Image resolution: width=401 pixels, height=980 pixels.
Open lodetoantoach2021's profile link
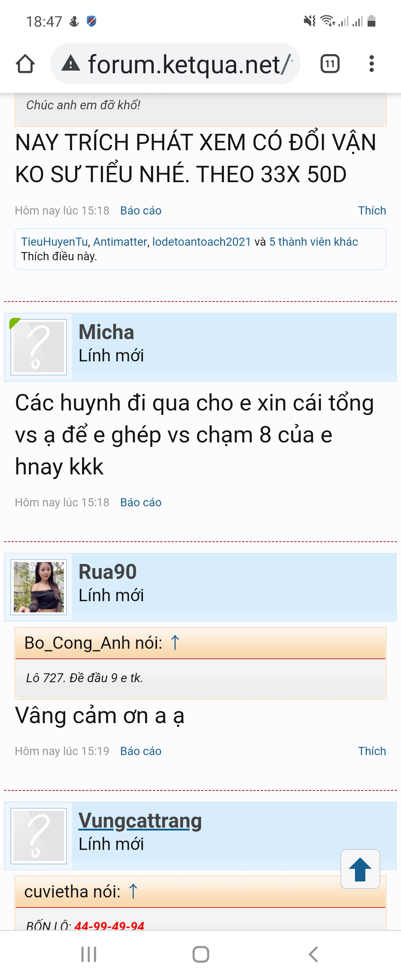[x=202, y=242]
